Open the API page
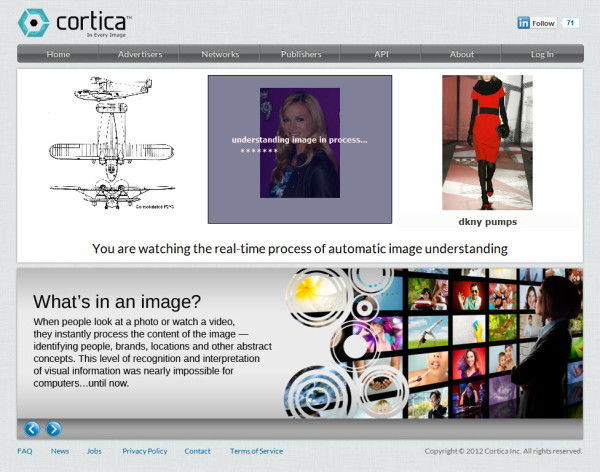Viewport: 600px width, 472px height. (381, 54)
